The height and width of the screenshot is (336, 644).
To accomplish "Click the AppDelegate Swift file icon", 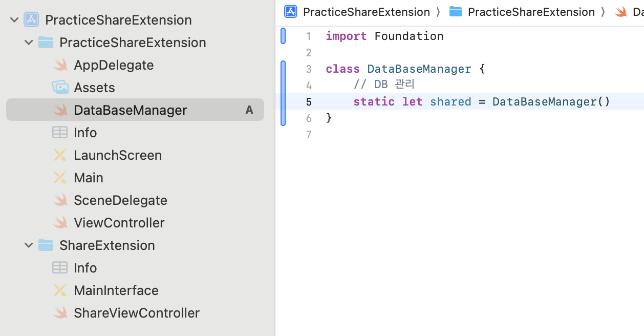I will point(60,65).
